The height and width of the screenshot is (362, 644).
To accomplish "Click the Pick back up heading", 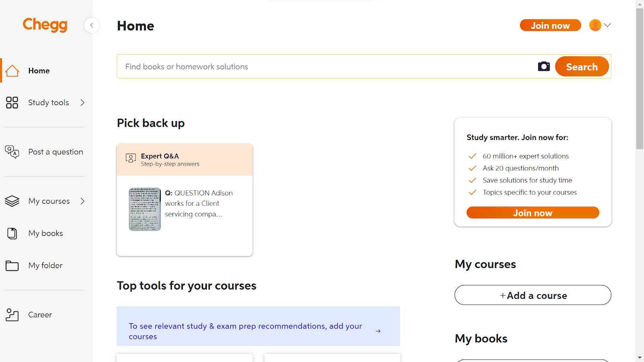I will click(x=151, y=123).
